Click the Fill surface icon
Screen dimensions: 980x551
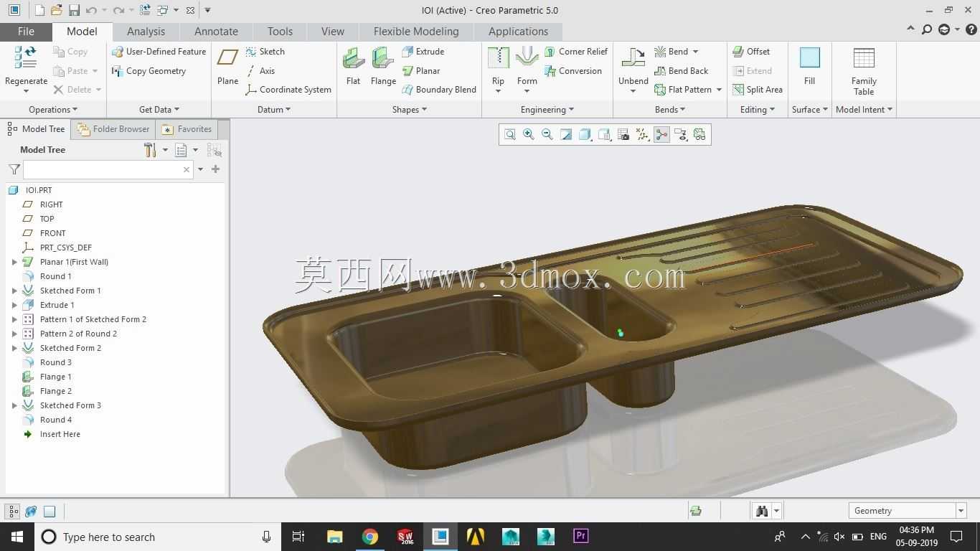(x=809, y=58)
